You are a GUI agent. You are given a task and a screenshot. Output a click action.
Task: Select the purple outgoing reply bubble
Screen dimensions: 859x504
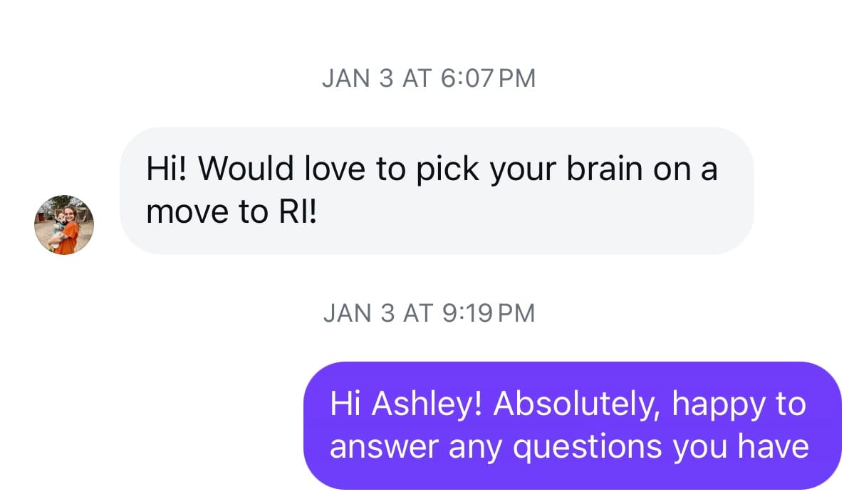tap(572, 425)
